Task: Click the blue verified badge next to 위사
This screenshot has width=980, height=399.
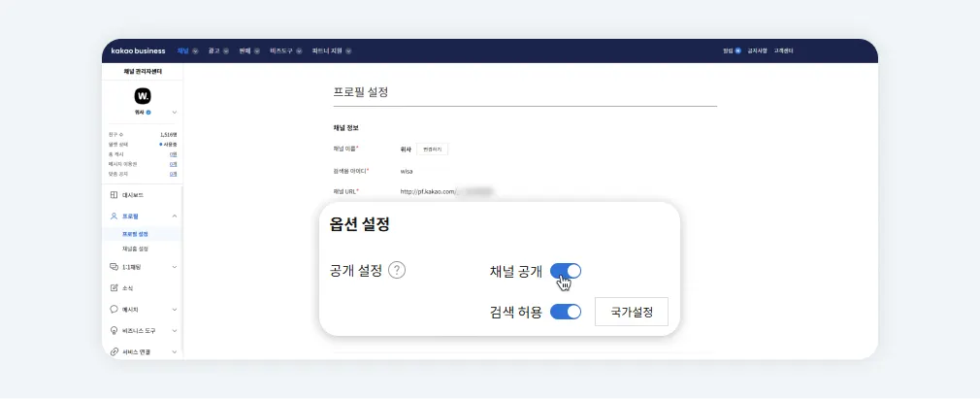Action: [148, 112]
